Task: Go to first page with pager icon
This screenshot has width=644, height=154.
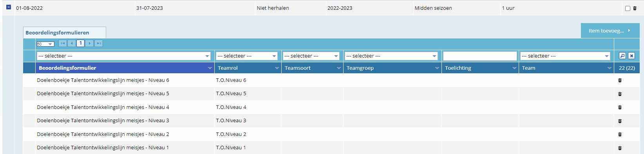Action: (63, 43)
